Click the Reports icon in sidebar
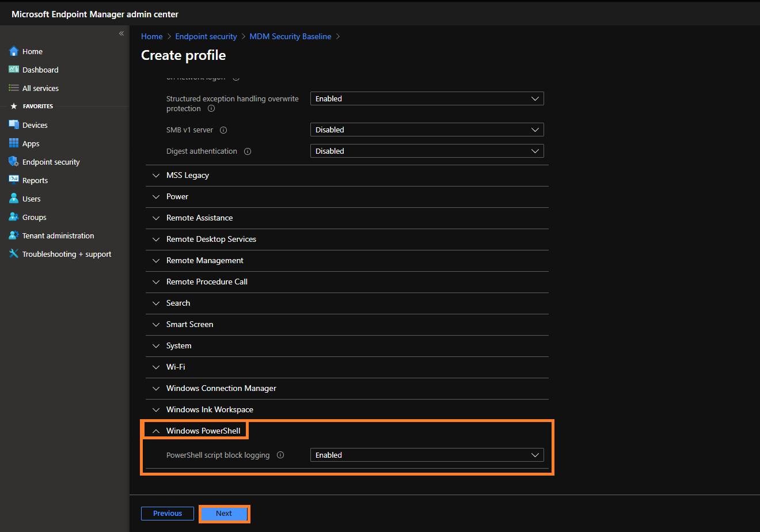The width and height of the screenshot is (760, 532). [14, 180]
